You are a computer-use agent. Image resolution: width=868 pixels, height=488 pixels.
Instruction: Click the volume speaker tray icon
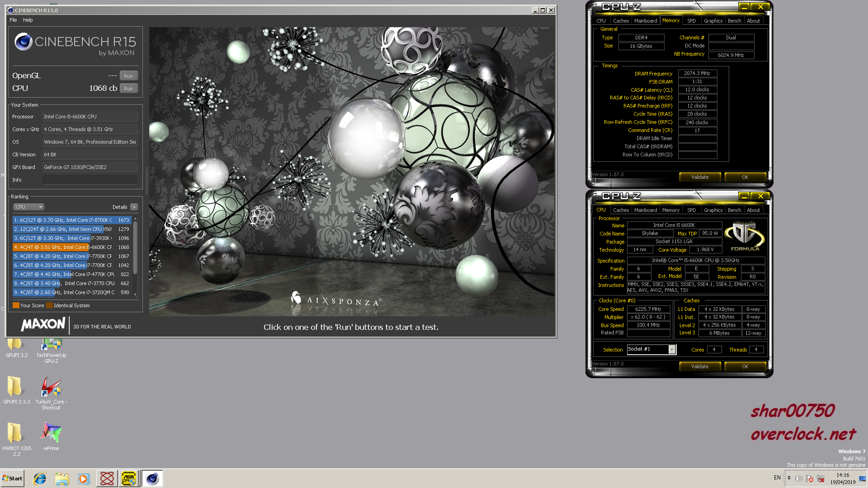799,479
